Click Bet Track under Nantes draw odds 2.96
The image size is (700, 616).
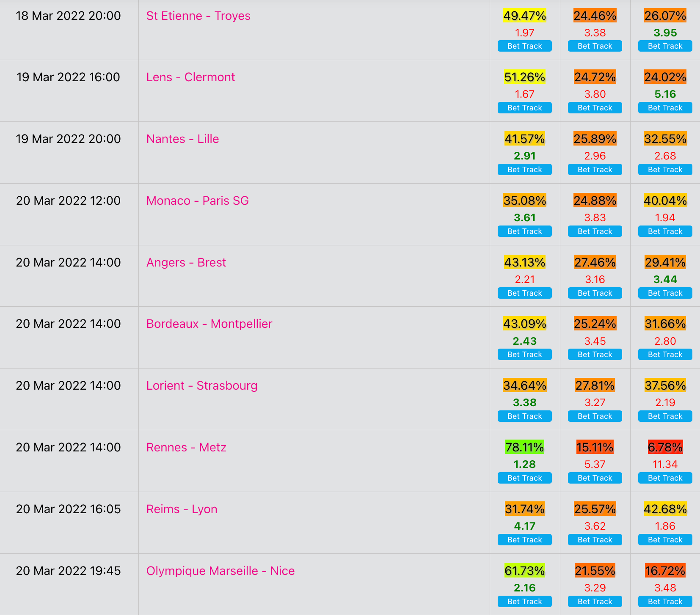[x=595, y=170]
